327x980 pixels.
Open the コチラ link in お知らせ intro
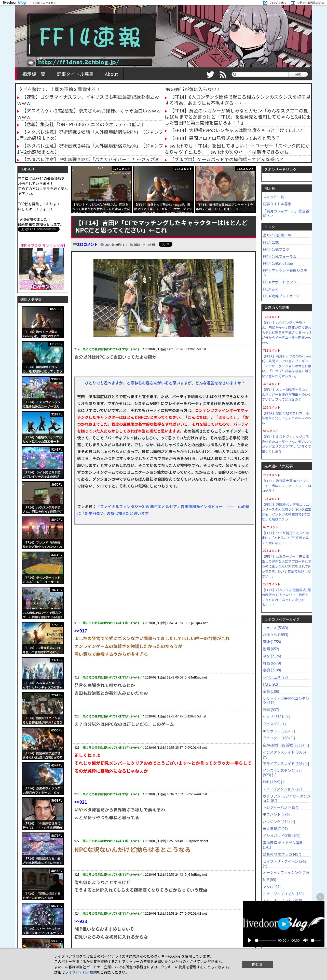click(x=45, y=189)
